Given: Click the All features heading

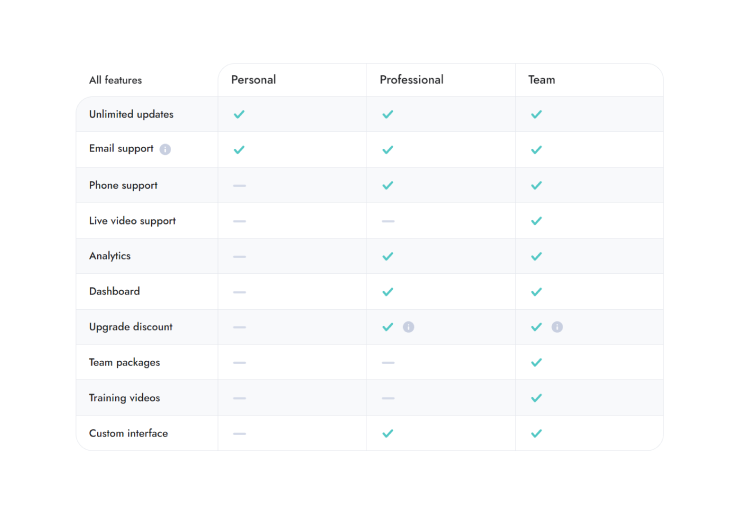Looking at the screenshot, I should click(115, 80).
